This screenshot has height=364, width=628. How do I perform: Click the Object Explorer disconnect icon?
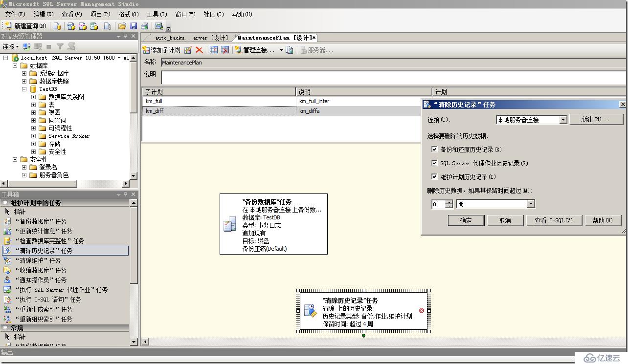point(38,46)
